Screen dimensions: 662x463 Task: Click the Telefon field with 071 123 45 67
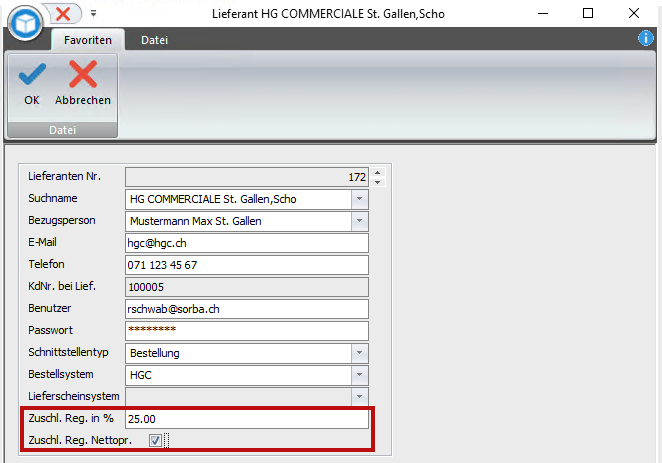pyautogui.click(x=247, y=265)
